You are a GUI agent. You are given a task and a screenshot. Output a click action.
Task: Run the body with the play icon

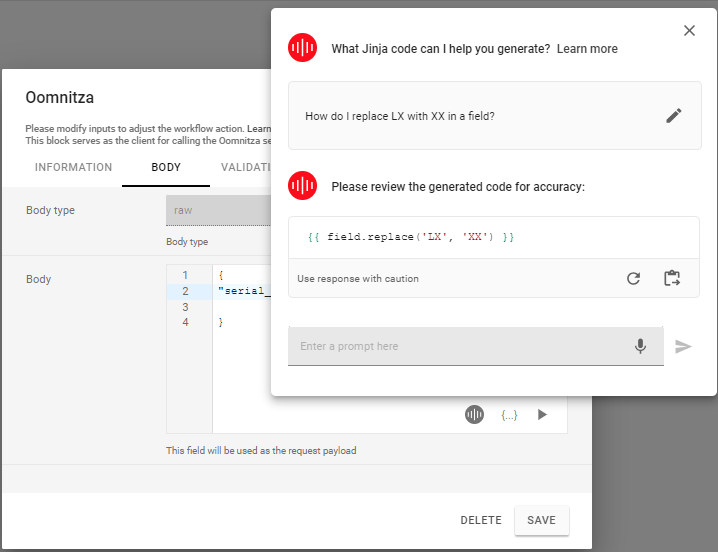coord(542,414)
